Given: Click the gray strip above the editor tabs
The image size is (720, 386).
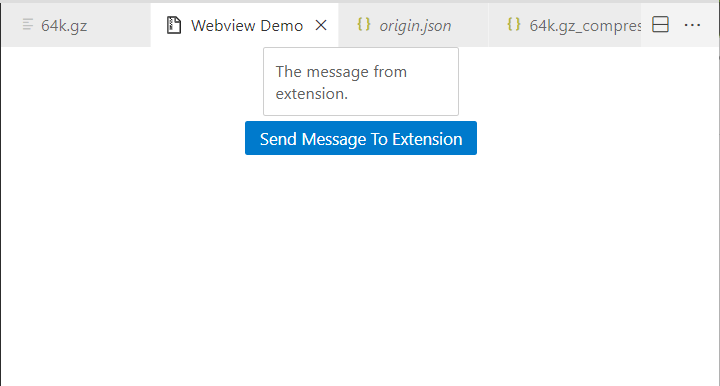Looking at the screenshot, I should point(360,1).
